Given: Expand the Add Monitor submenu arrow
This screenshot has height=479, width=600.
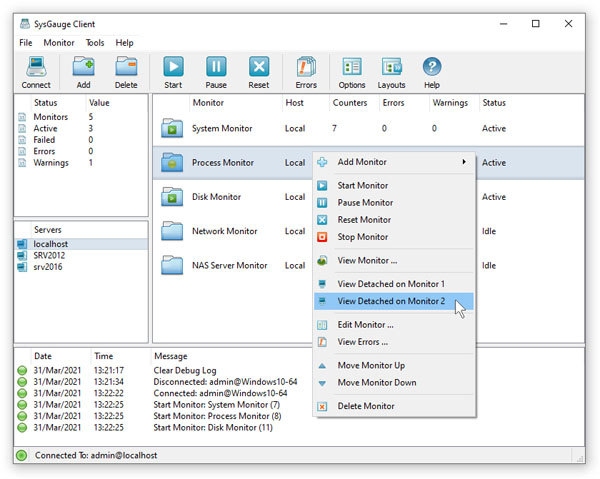Looking at the screenshot, I should (x=464, y=162).
